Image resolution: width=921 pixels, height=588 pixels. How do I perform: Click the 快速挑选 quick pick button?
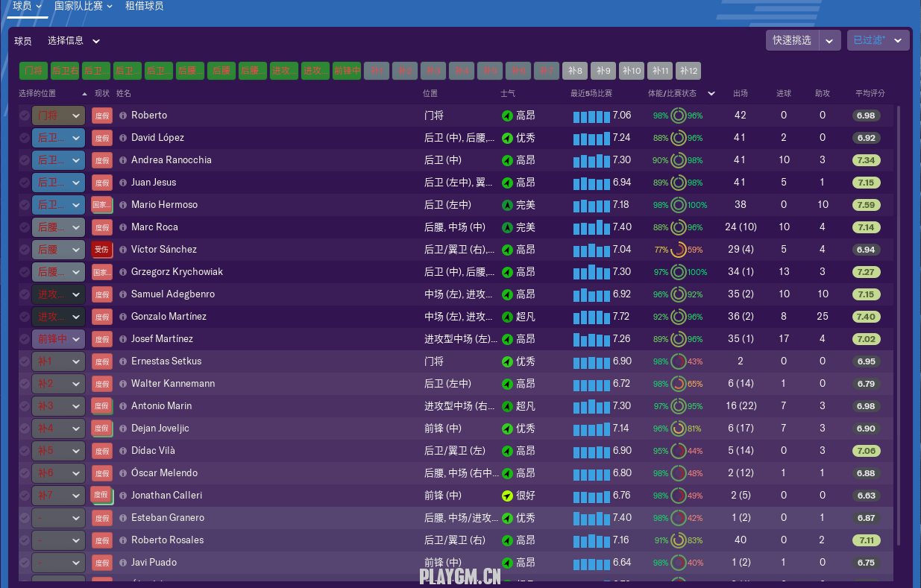(x=792, y=40)
